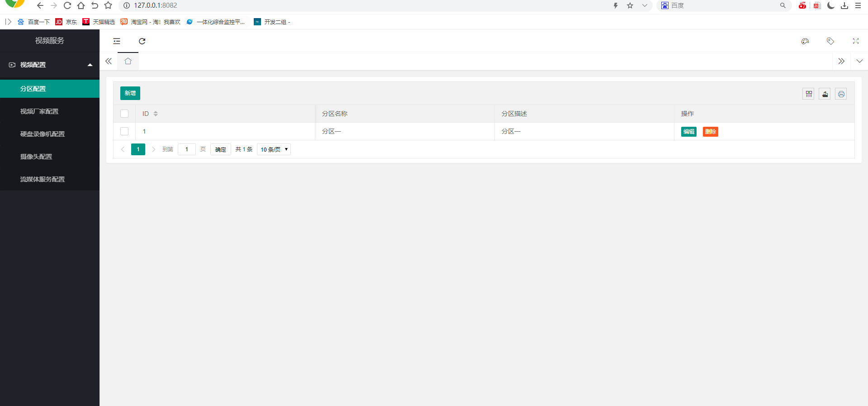
Task: Click the 视频服务 logo title
Action: 50,41
